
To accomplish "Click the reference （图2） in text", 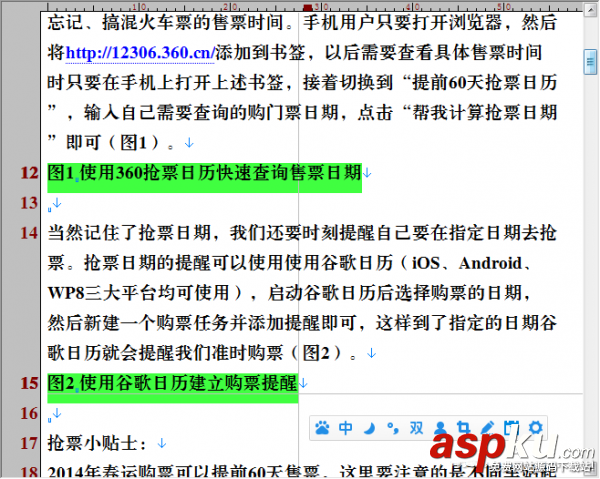I will [316, 353].
